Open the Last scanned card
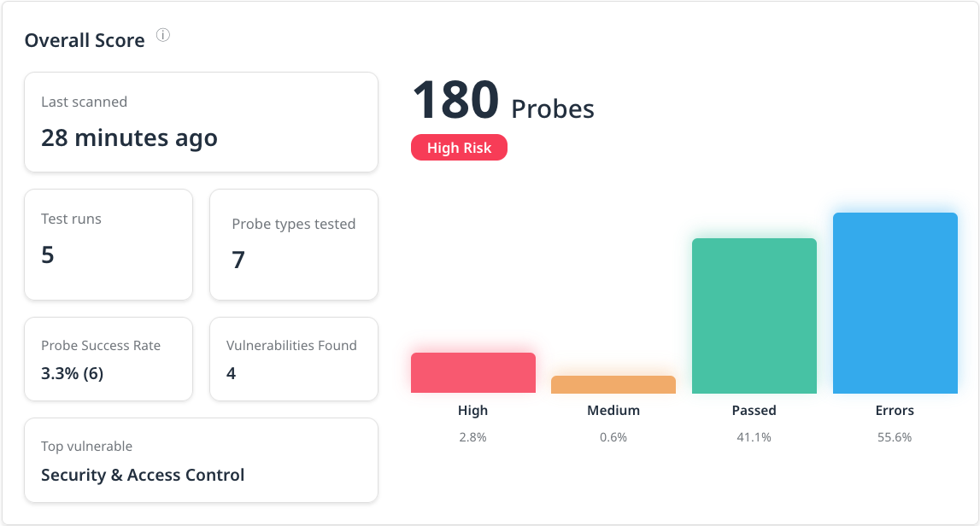Screen dimensions: 980x526 (201, 122)
